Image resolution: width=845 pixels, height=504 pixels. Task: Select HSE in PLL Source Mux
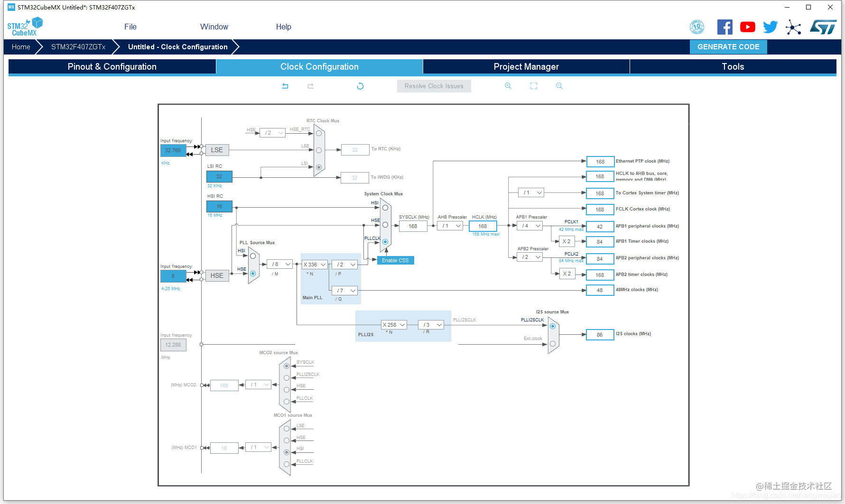pos(253,274)
